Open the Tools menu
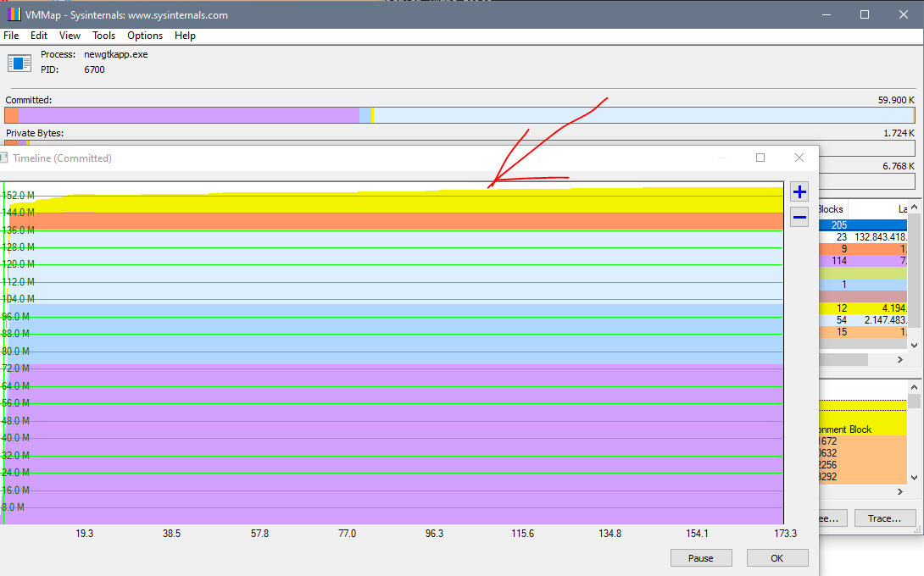This screenshot has width=924, height=576. 103,36
